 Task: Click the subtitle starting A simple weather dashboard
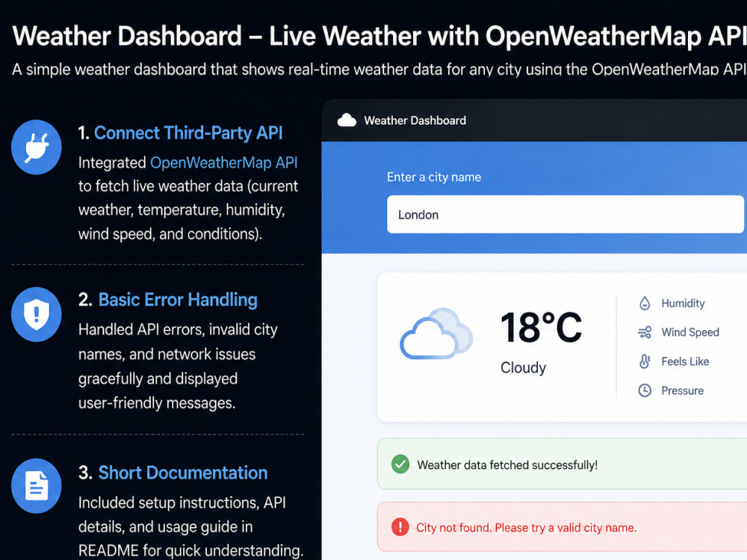pos(379,69)
